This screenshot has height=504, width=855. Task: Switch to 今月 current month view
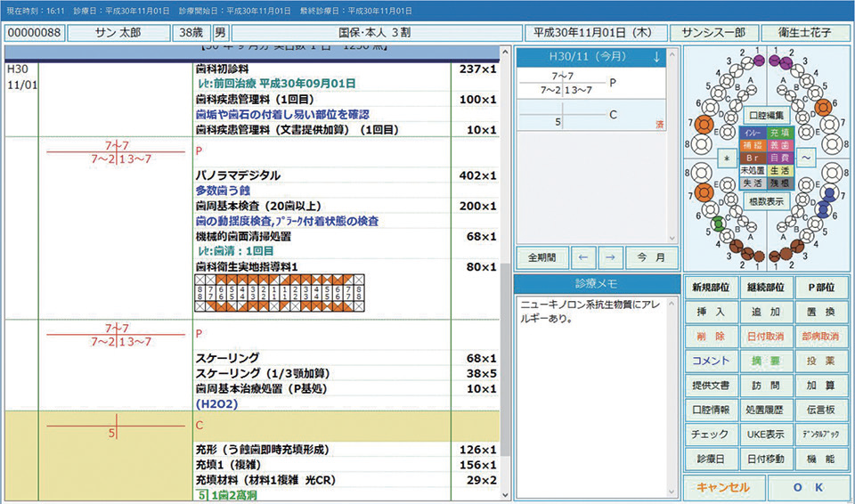coord(650,257)
